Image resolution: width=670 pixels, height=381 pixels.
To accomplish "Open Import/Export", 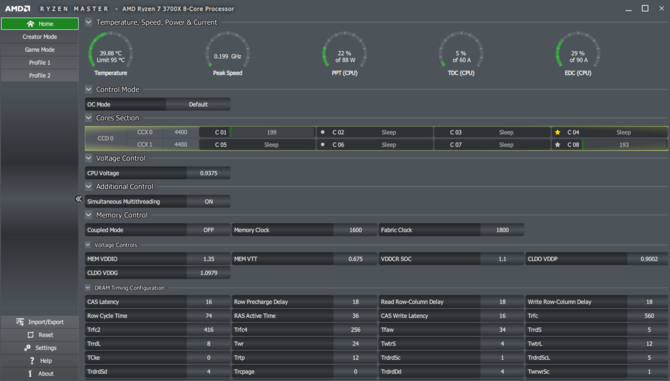I will (40, 322).
